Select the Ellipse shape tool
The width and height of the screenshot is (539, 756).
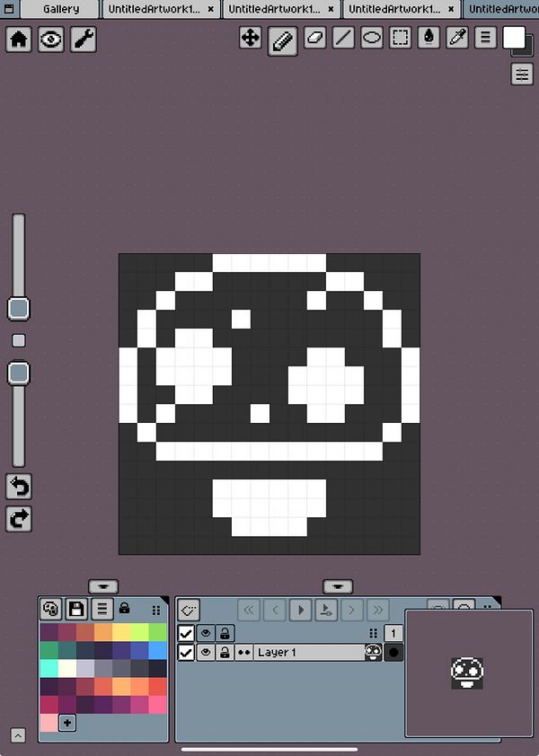[x=372, y=38]
